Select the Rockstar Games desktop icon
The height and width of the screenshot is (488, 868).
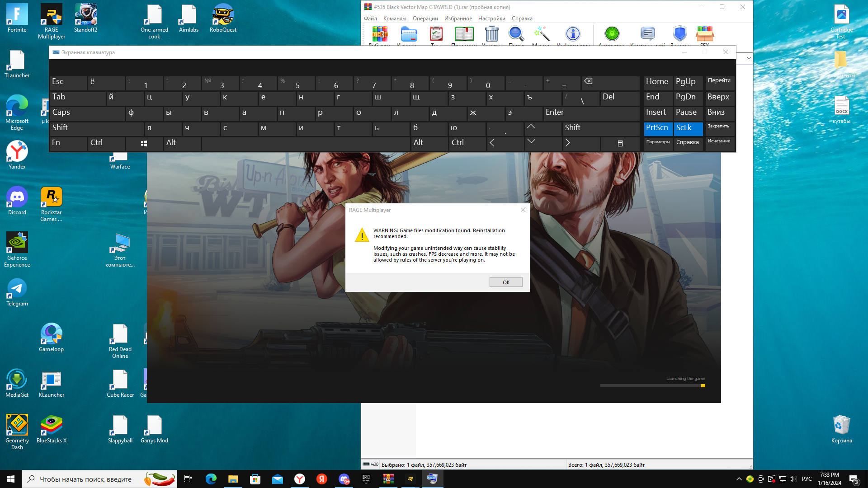click(x=52, y=204)
